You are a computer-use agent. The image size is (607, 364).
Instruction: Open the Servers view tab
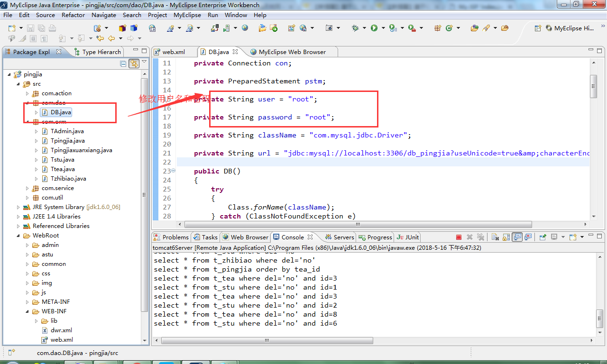coord(340,237)
